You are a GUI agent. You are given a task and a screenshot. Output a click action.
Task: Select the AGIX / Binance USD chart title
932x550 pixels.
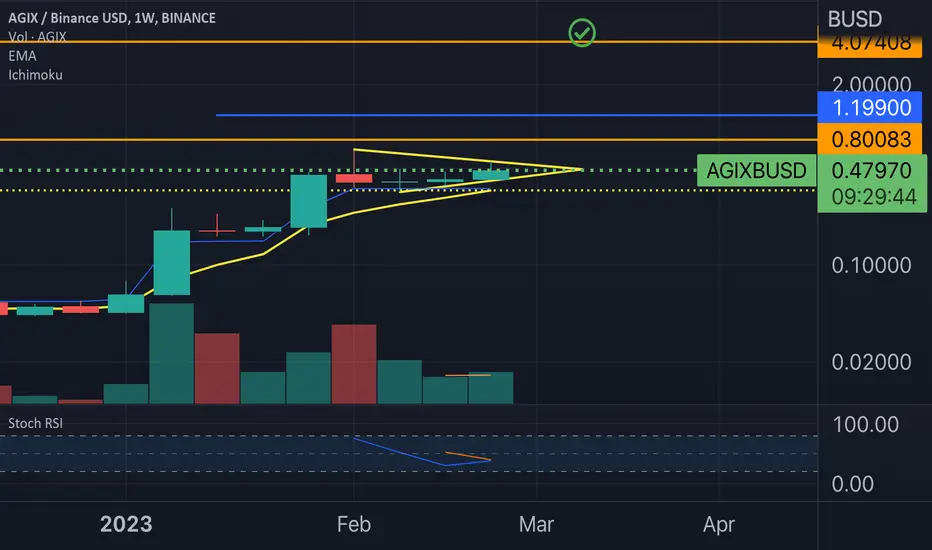(x=112, y=18)
